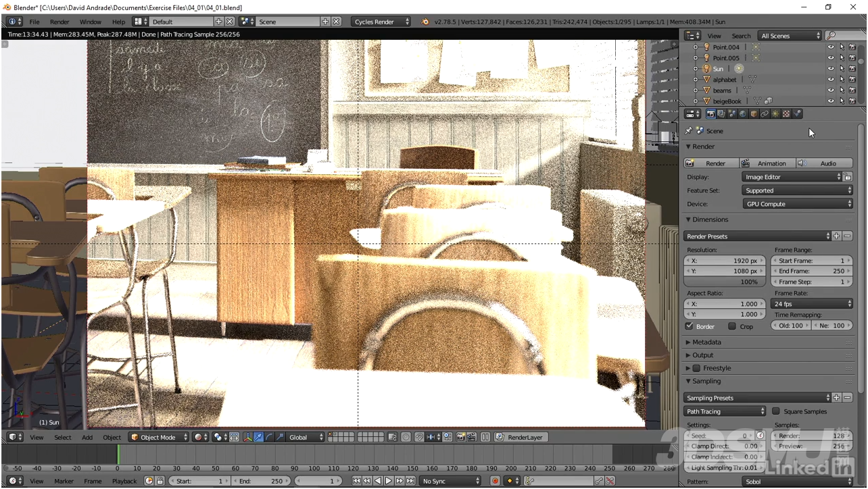Click the resolution percentage 100% slider
The width and height of the screenshot is (868, 489).
(x=725, y=282)
